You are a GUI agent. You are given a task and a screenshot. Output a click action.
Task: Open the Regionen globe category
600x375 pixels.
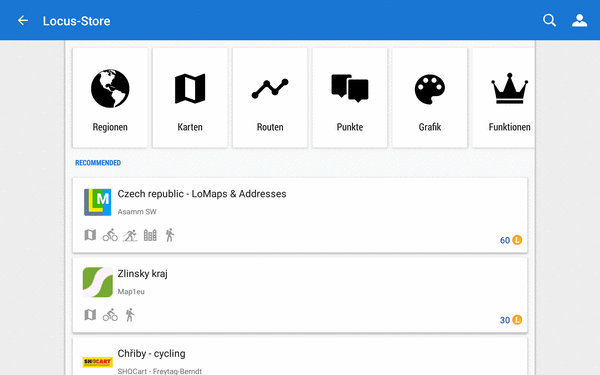(x=110, y=98)
